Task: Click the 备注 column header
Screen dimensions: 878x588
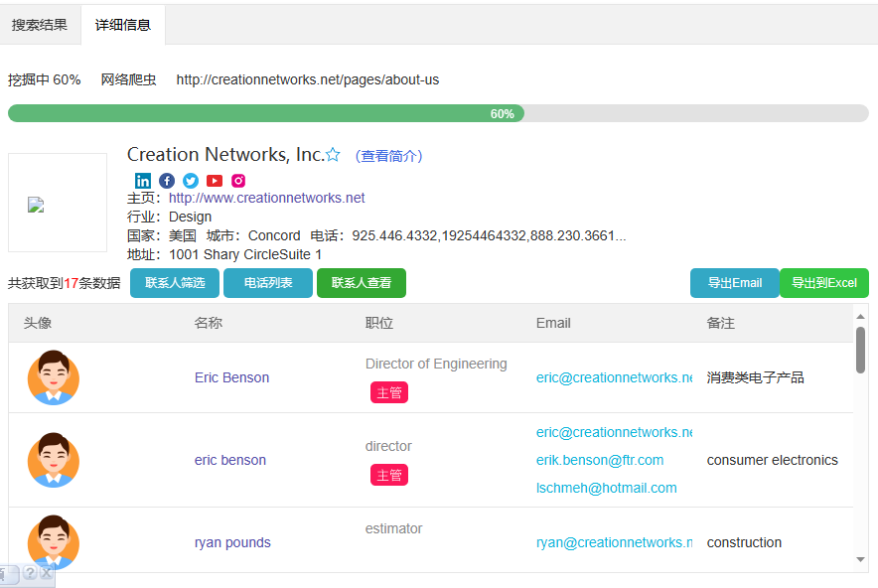Action: pyautogui.click(x=721, y=323)
